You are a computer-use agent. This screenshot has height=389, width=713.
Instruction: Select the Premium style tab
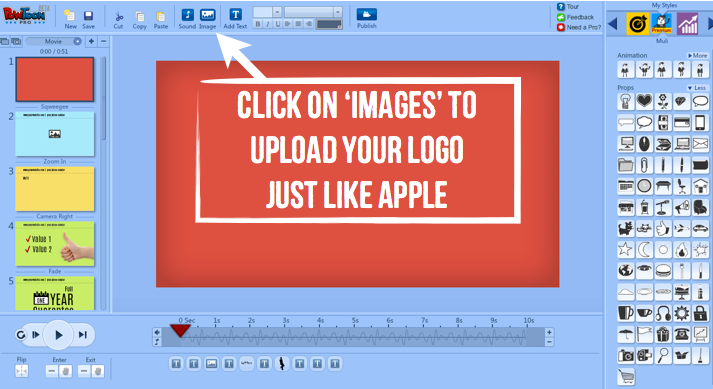point(662,24)
